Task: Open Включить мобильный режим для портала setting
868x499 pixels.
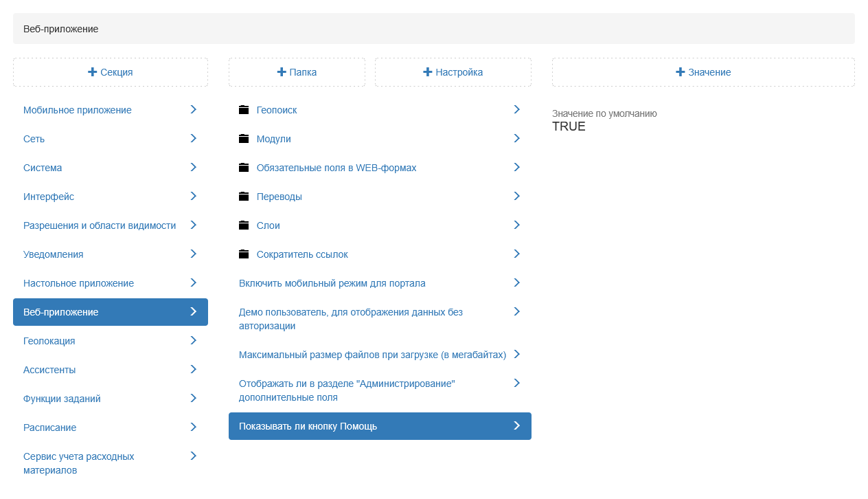Action: (332, 283)
